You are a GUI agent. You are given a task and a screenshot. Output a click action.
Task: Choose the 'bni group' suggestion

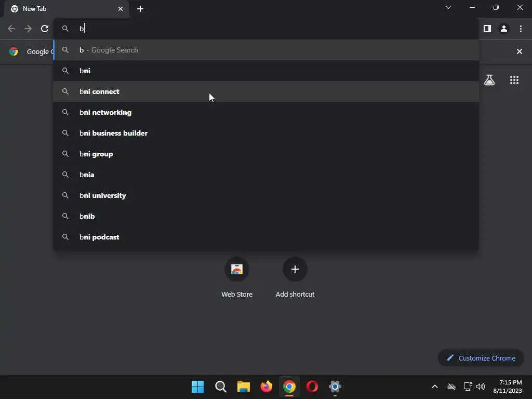point(266,154)
